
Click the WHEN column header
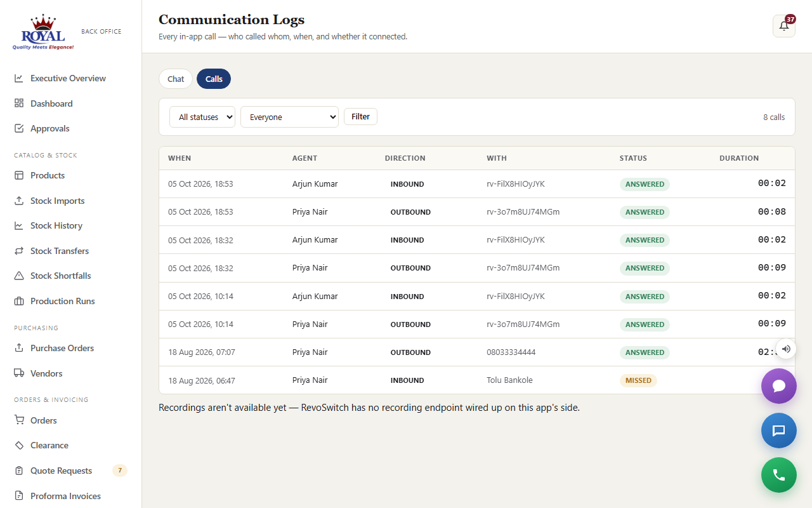tap(180, 158)
